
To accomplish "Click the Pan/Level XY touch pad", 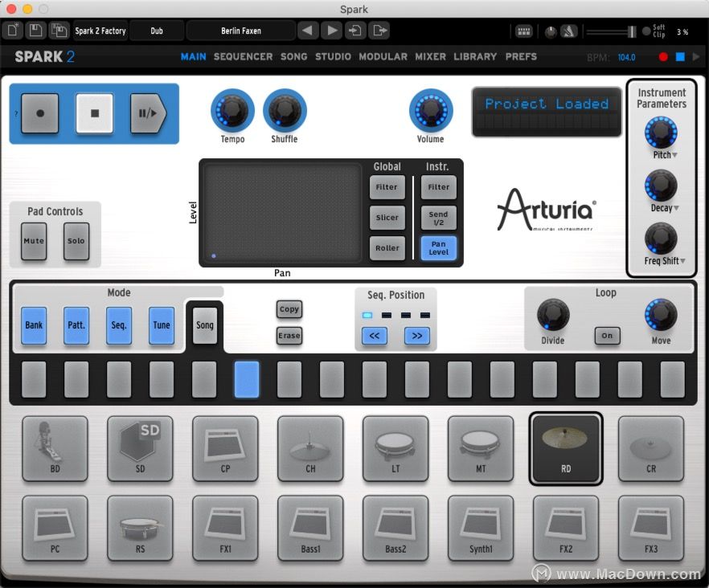I will [x=281, y=213].
